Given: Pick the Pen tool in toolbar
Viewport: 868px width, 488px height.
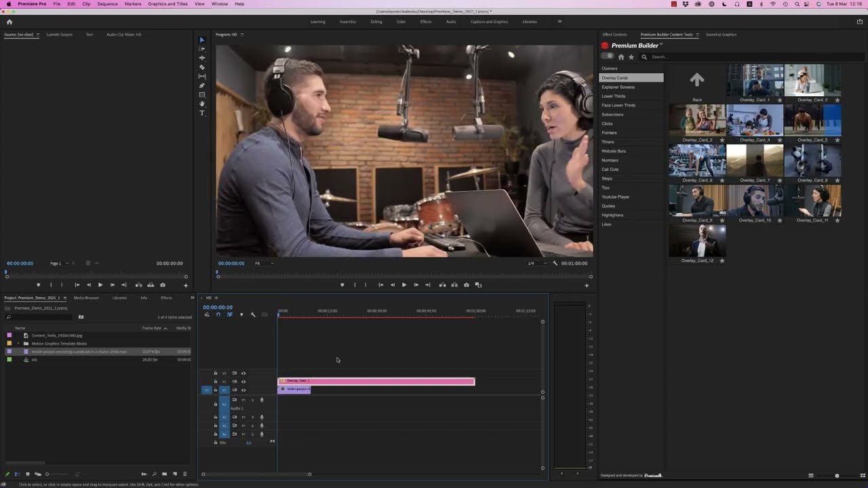Looking at the screenshot, I should point(201,85).
